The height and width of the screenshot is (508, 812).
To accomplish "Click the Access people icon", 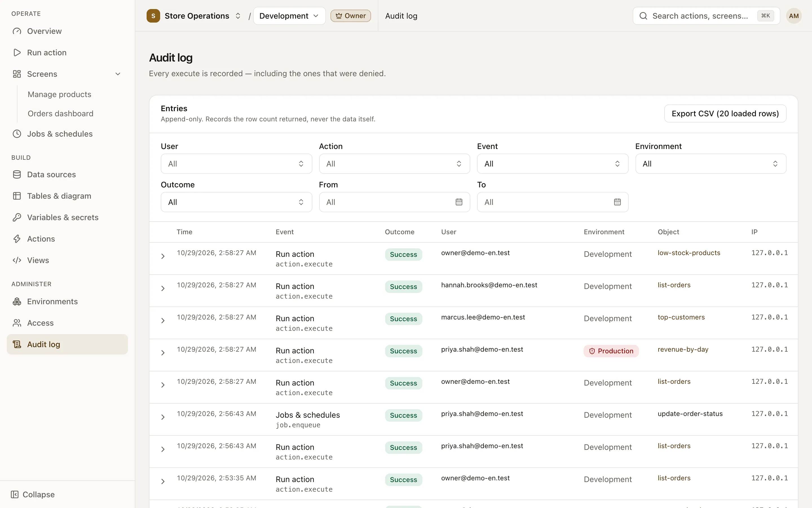I will (x=17, y=323).
